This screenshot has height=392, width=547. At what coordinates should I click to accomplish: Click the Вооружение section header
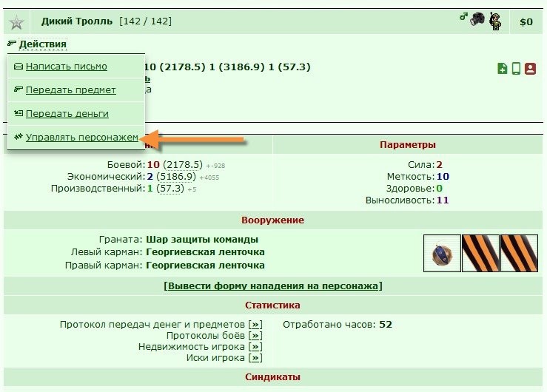tap(273, 220)
